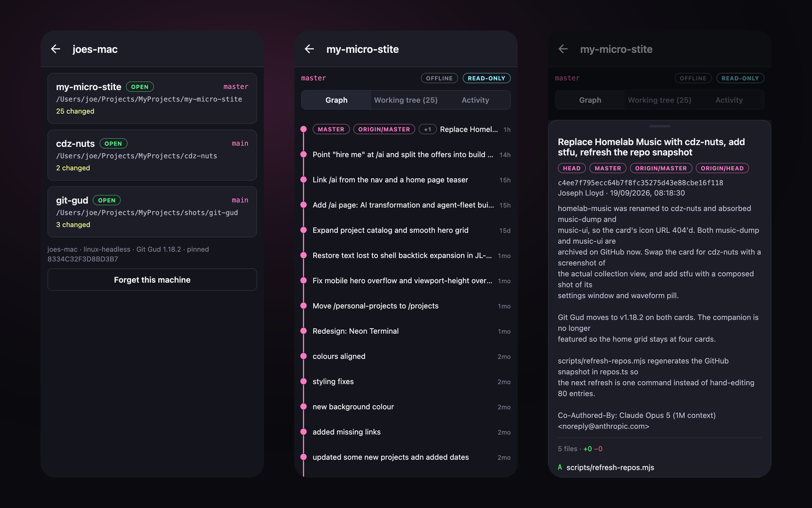Click dimmed back arrow in right panel
This screenshot has width=812, height=508.
coord(563,49)
